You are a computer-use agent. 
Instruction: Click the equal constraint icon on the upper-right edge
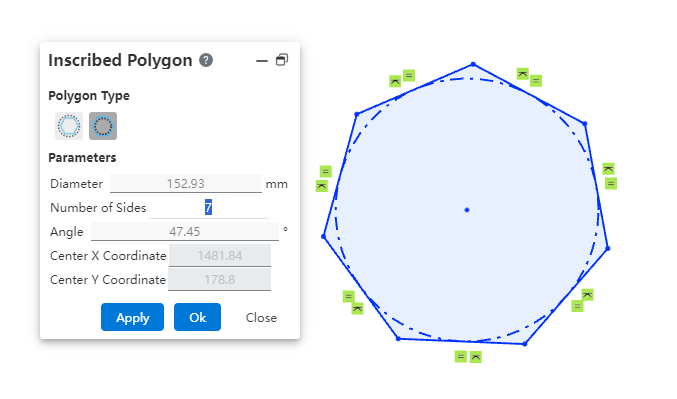(536, 81)
